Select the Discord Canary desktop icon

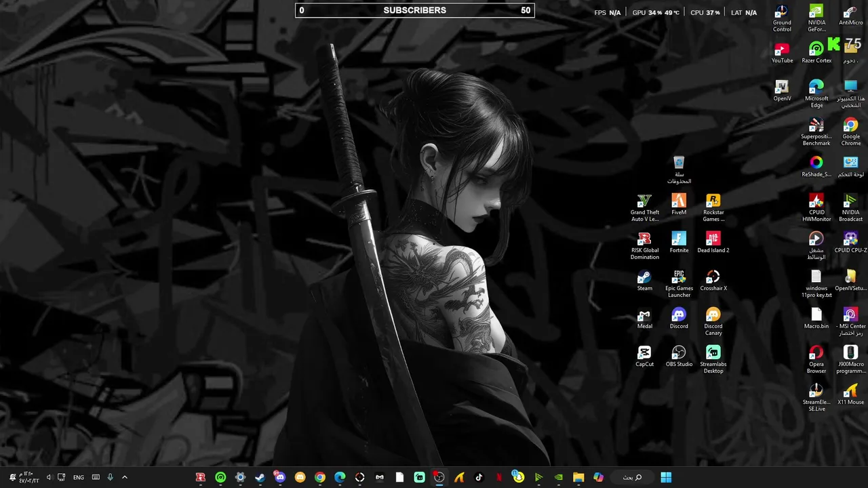coord(713,322)
